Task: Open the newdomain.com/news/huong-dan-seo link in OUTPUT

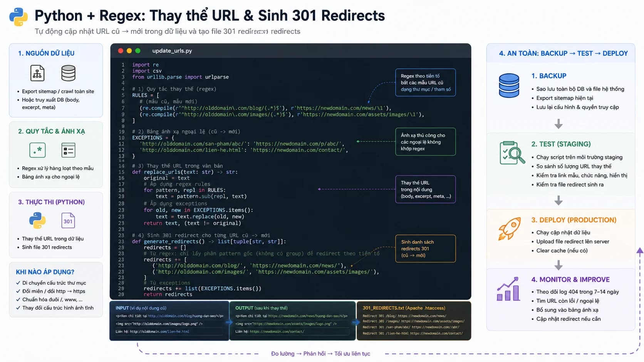Action: tap(304, 316)
